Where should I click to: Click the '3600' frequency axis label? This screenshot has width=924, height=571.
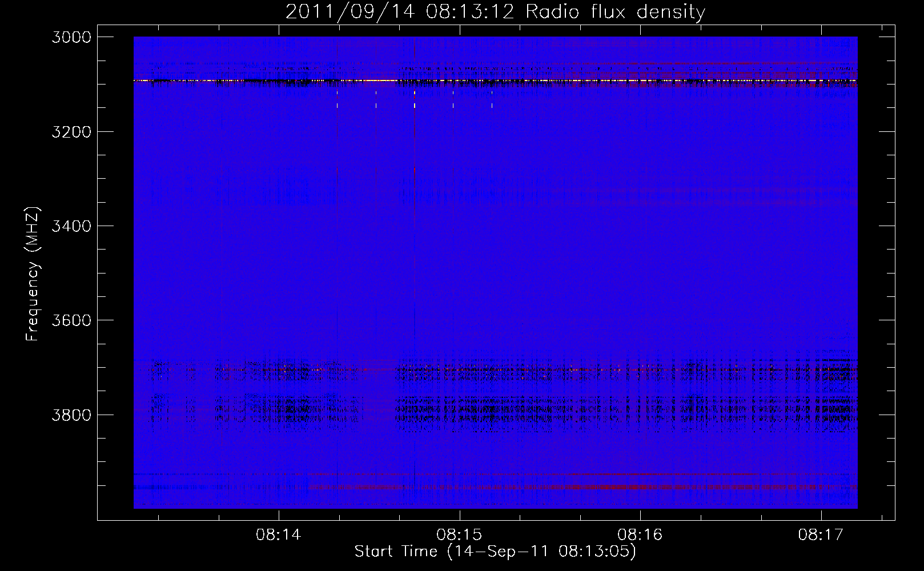click(x=71, y=320)
